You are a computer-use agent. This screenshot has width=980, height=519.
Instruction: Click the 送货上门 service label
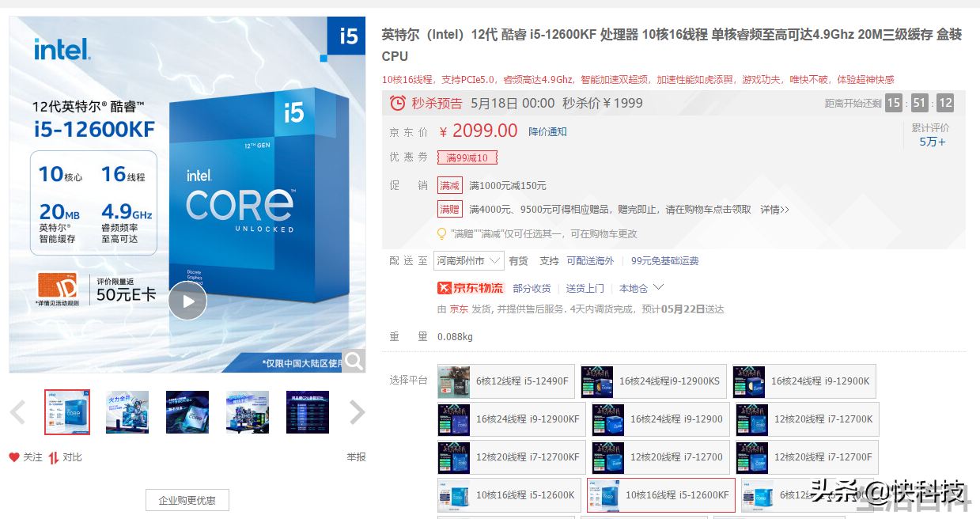[585, 288]
